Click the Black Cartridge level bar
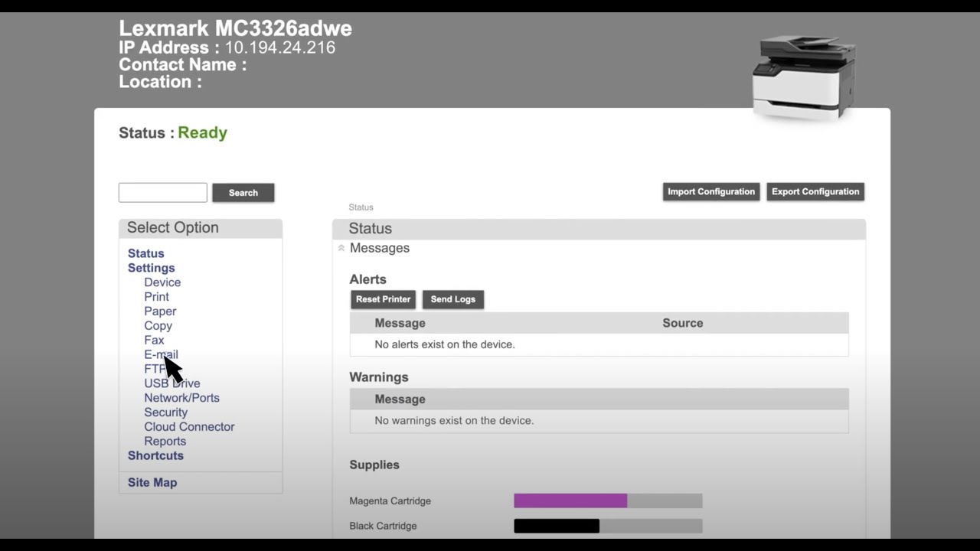Image resolution: width=980 pixels, height=551 pixels. click(608, 526)
